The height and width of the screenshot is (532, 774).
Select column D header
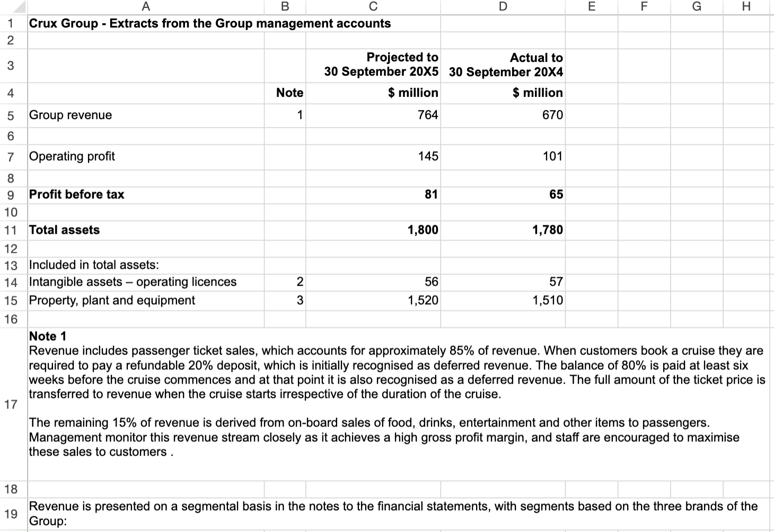pyautogui.click(x=503, y=7)
